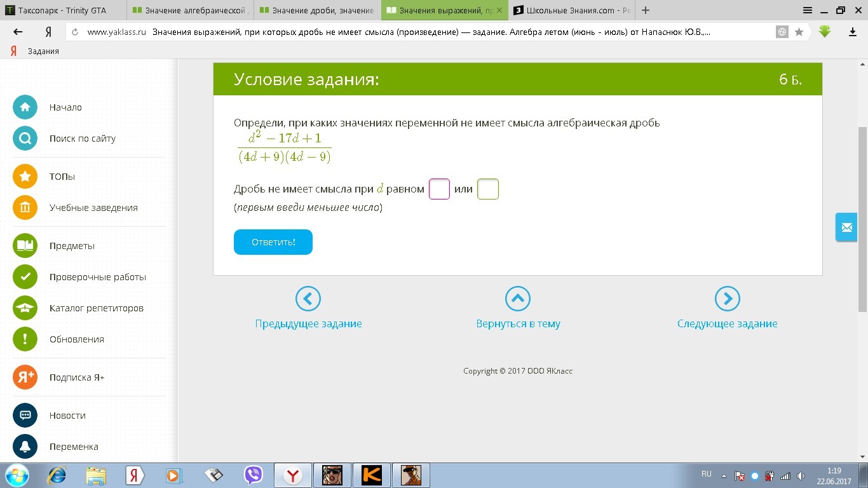The height and width of the screenshot is (488, 868).
Task: Click the RU language indicator in tray
Action: click(707, 474)
